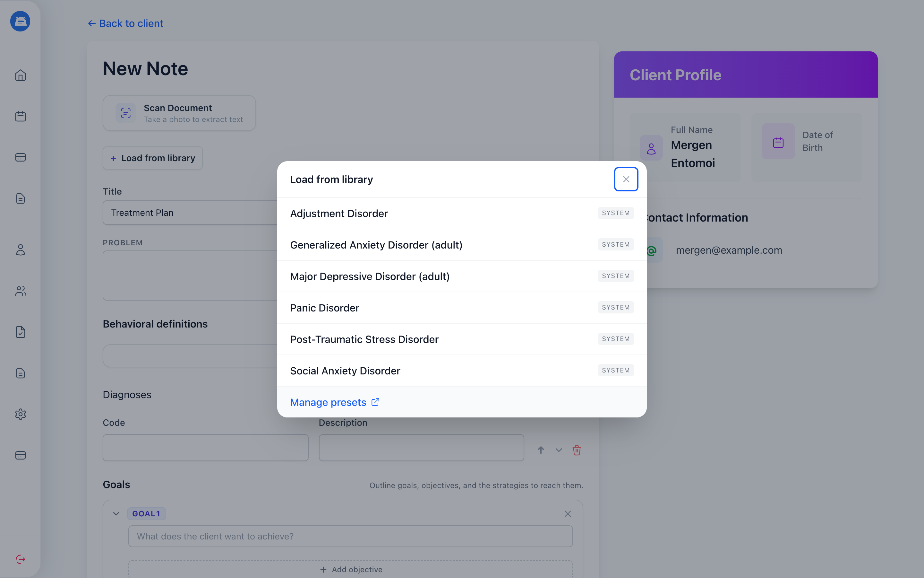
Task: Click the app logo in the sidebar
Action: pos(20,21)
